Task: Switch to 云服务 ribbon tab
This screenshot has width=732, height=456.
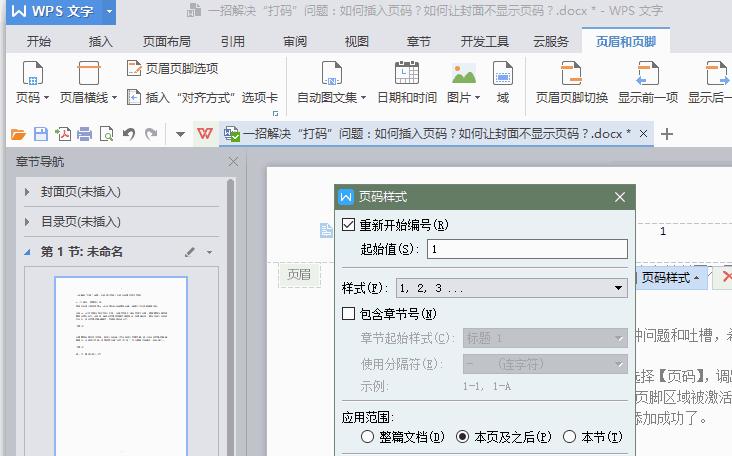Action: pyautogui.click(x=551, y=42)
